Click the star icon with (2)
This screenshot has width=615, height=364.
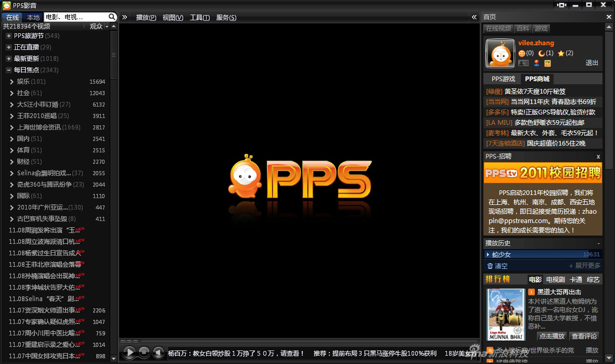click(x=561, y=53)
